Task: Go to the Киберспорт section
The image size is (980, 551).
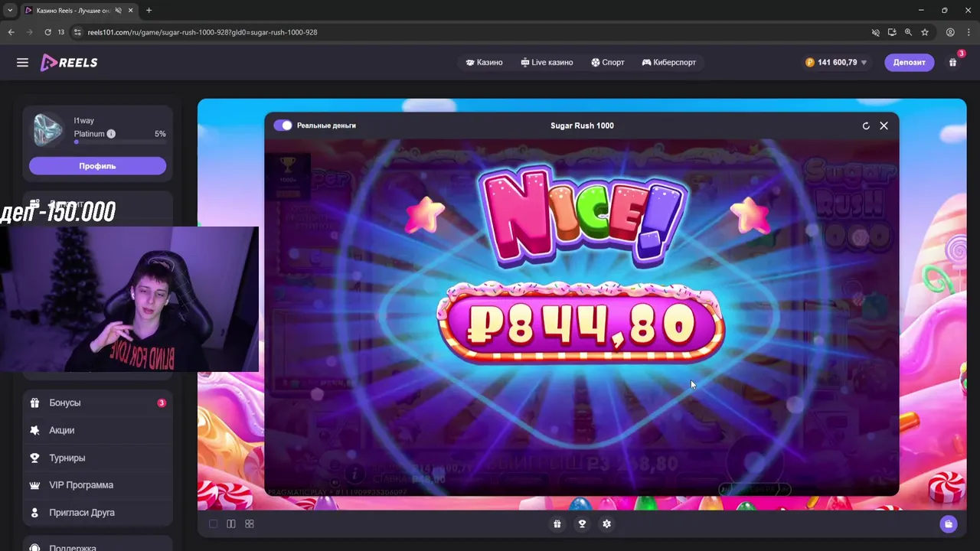Action: (x=669, y=63)
